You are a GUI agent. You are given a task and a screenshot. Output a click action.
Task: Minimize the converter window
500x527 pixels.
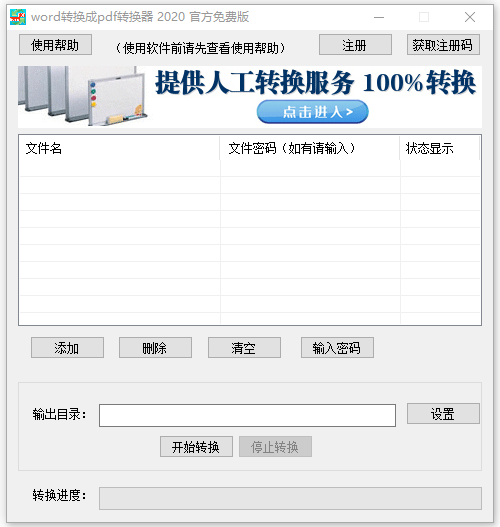[379, 17]
